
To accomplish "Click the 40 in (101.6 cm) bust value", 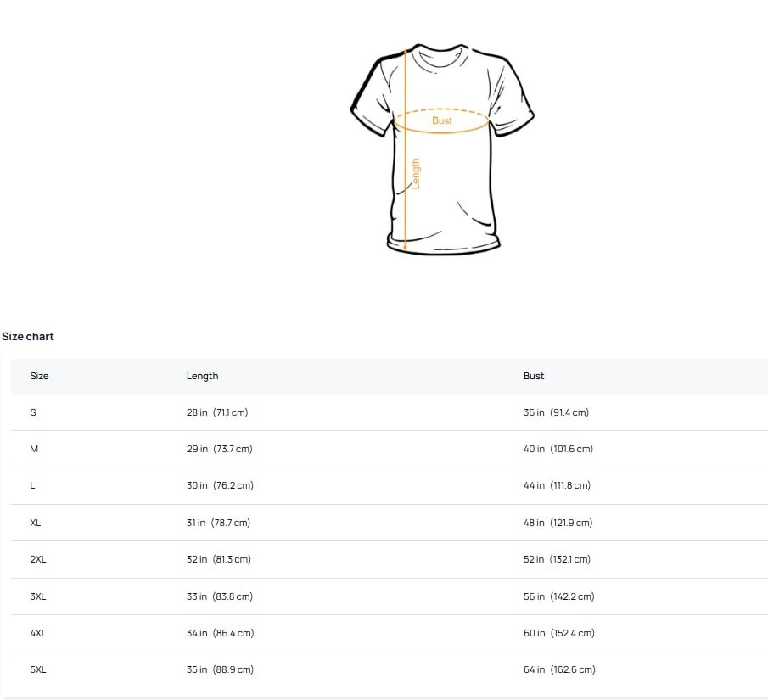I will 558,449.
